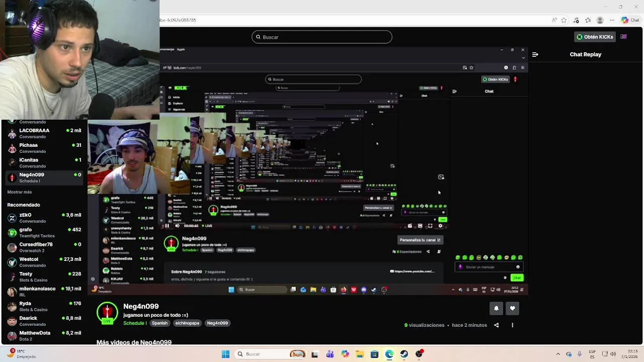Open Task View on taskbar
This screenshot has height=362, width=644.
point(314,354)
